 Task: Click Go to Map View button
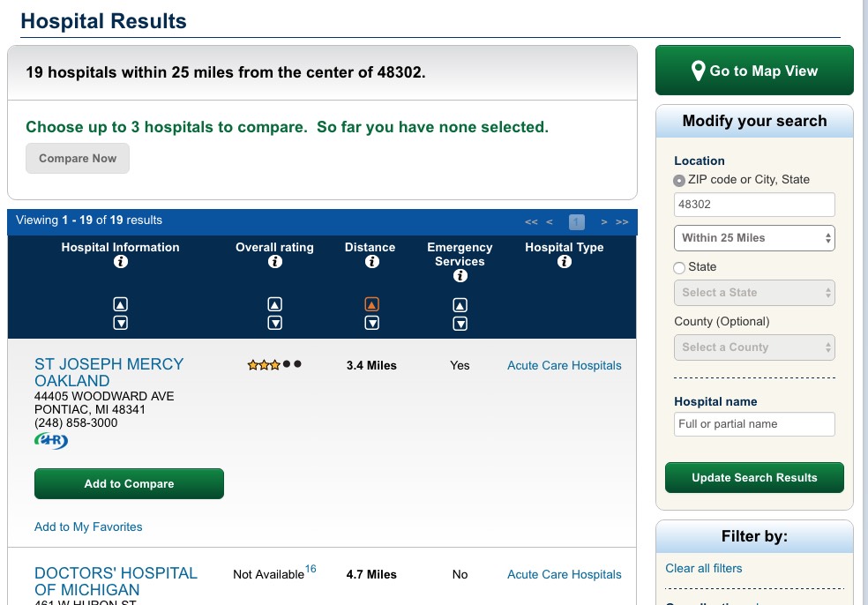754,71
